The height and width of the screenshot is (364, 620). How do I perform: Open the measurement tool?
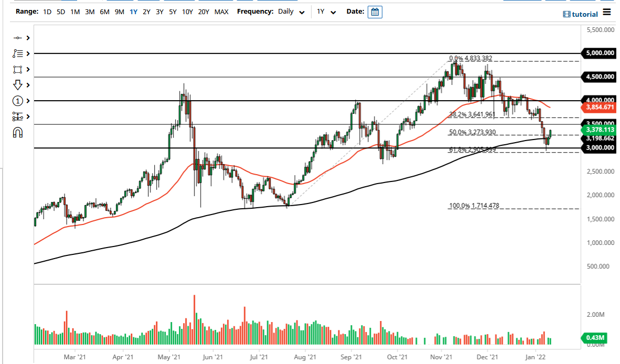(x=17, y=116)
